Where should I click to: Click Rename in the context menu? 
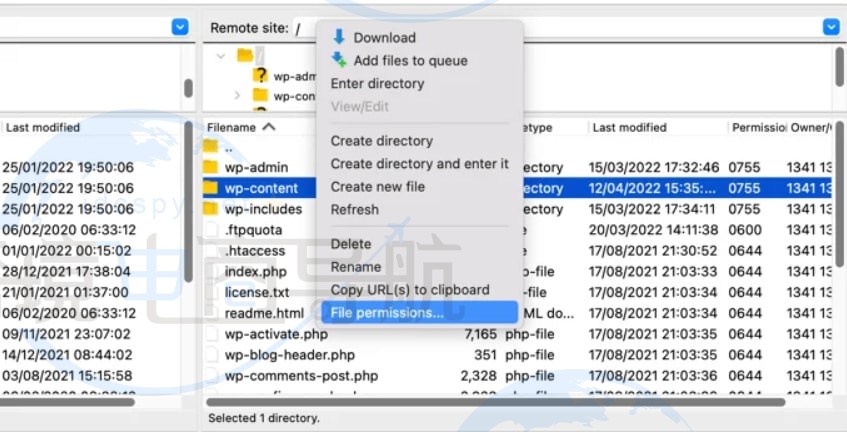point(355,267)
